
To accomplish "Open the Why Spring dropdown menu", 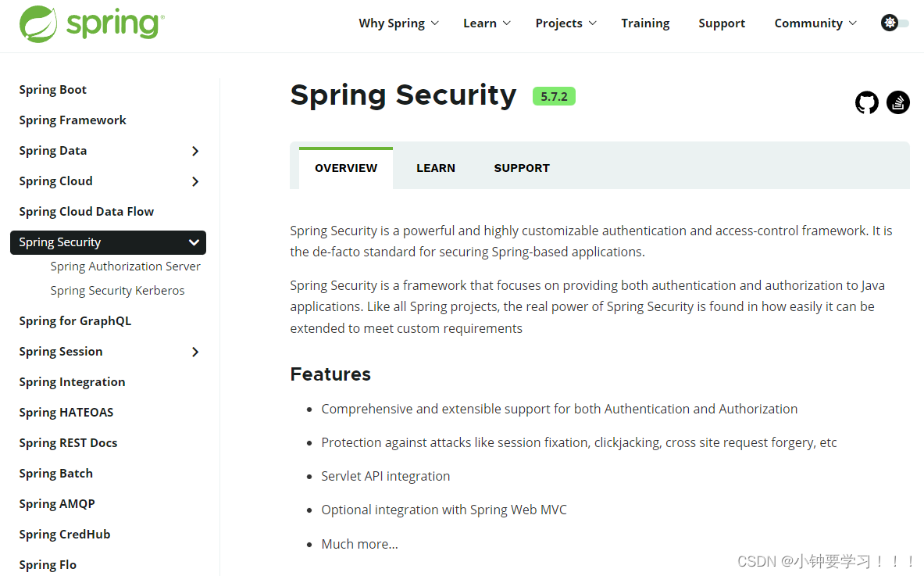I will point(398,23).
